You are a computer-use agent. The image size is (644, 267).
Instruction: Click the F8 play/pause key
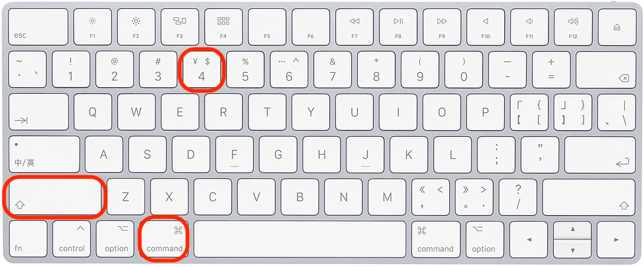click(398, 27)
